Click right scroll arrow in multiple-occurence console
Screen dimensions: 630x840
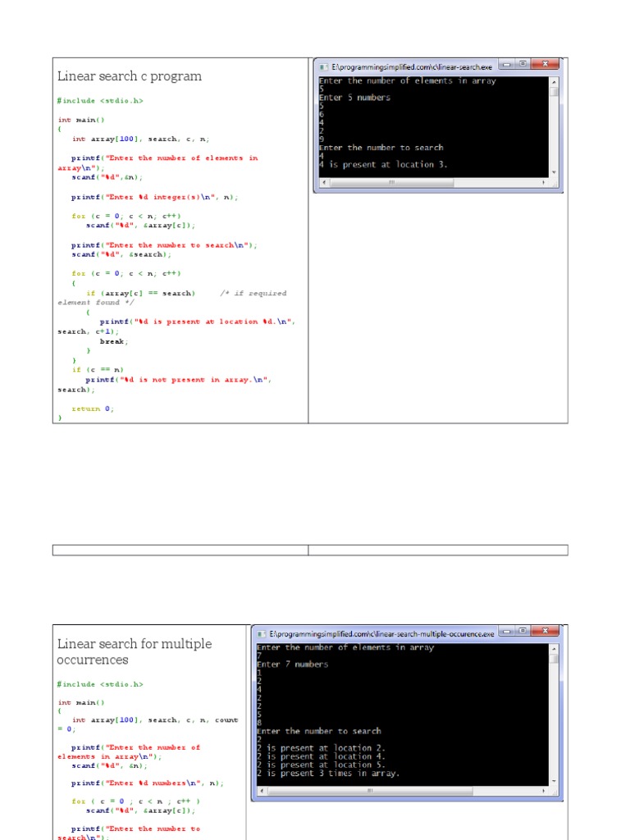[x=544, y=791]
